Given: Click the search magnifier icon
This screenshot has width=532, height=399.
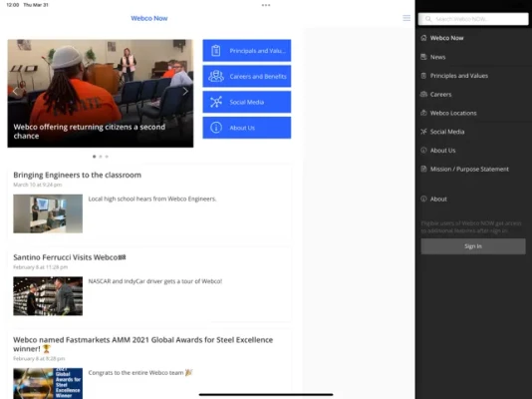Looking at the screenshot, I should 428,19.
